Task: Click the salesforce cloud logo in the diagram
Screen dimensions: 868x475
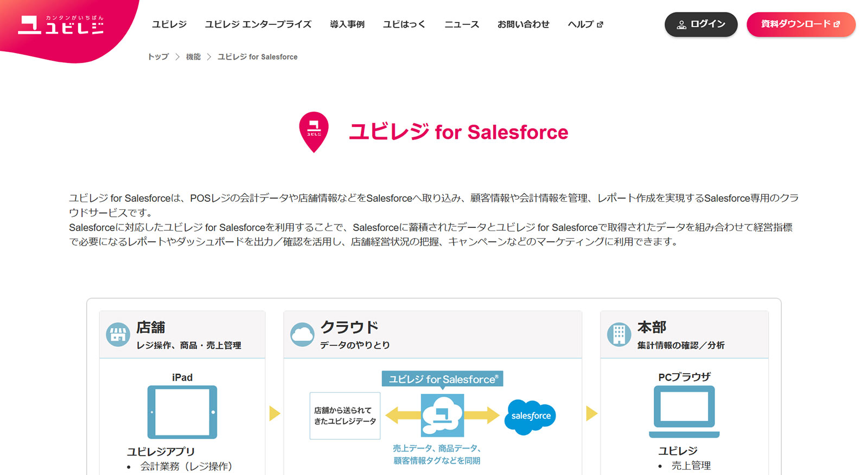Action: [x=531, y=416]
